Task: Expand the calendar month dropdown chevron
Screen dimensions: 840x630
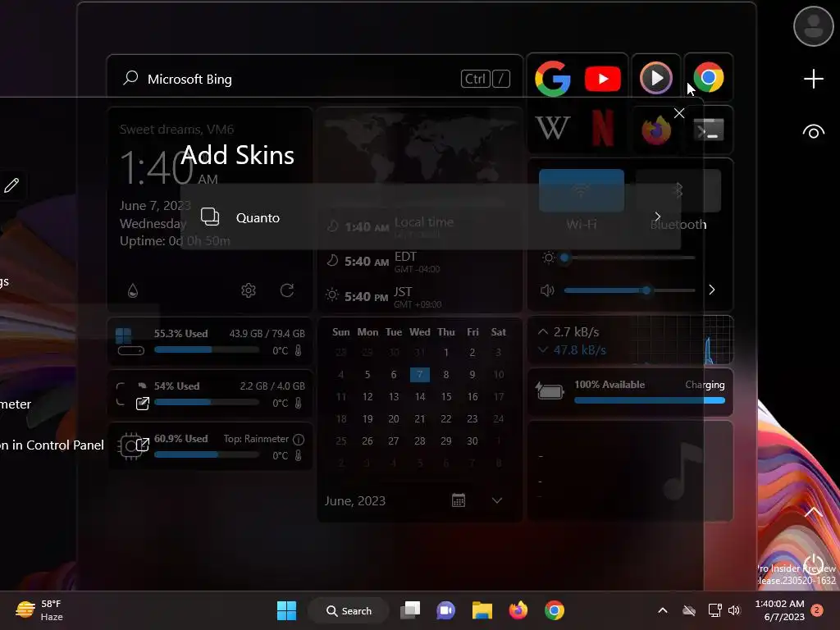Action: click(497, 500)
